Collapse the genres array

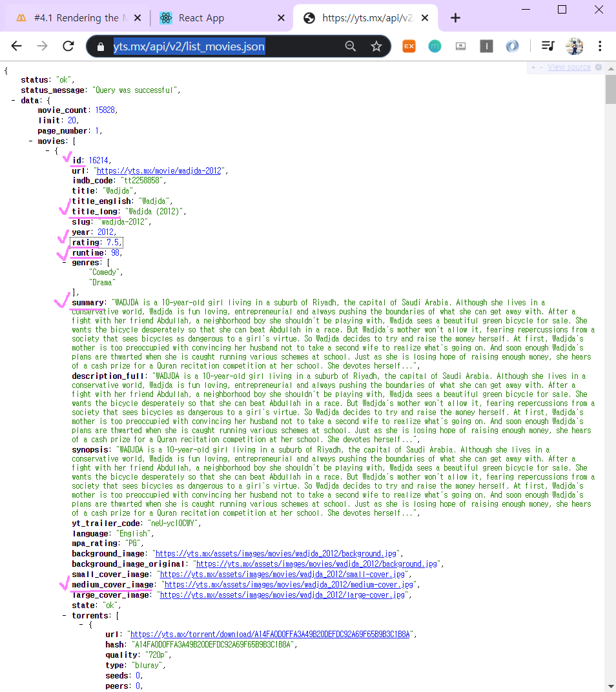pos(65,263)
